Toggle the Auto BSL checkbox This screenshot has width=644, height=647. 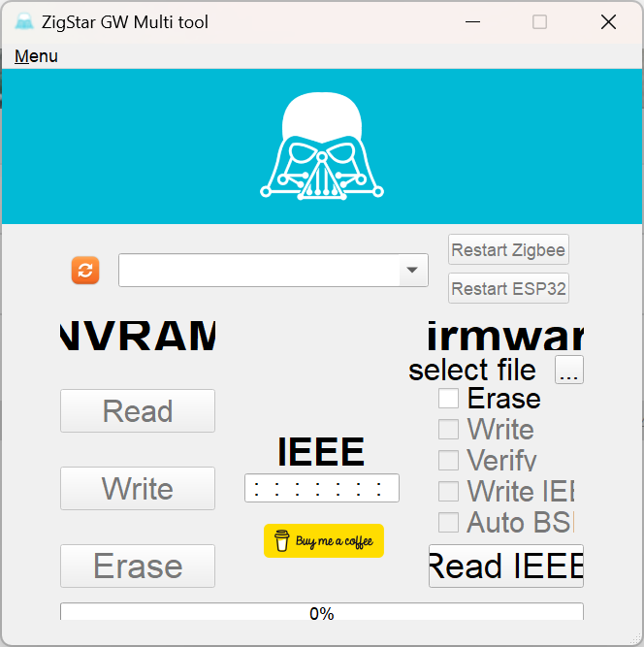(448, 523)
